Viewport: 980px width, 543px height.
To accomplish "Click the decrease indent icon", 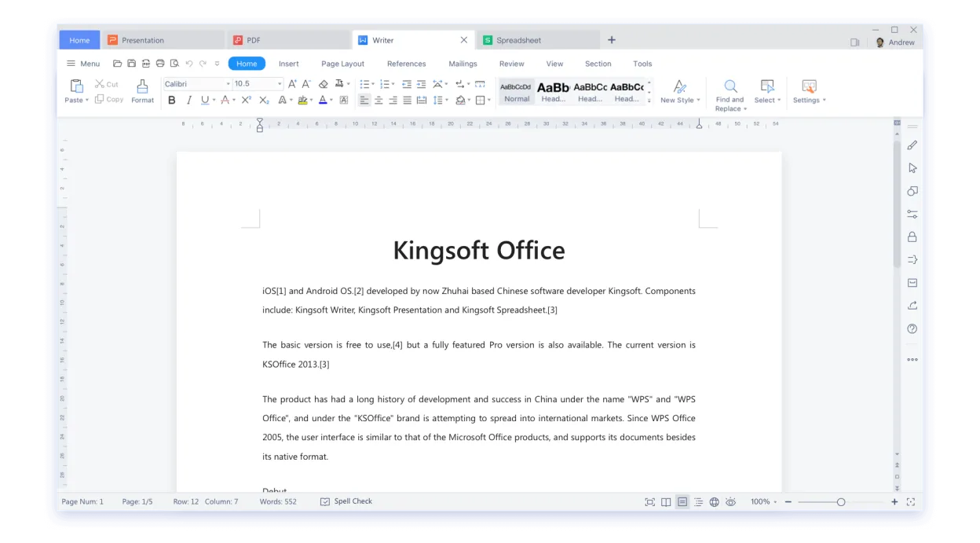I will 407,84.
